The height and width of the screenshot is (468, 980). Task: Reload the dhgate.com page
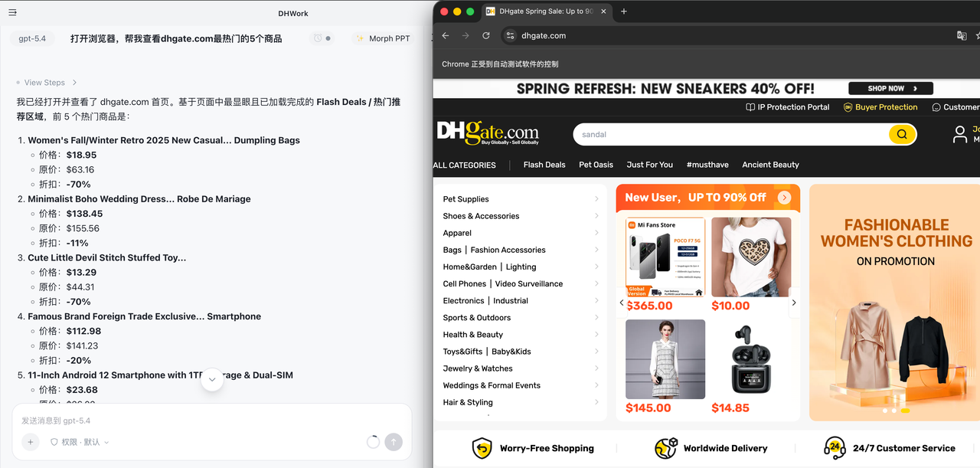click(485, 36)
